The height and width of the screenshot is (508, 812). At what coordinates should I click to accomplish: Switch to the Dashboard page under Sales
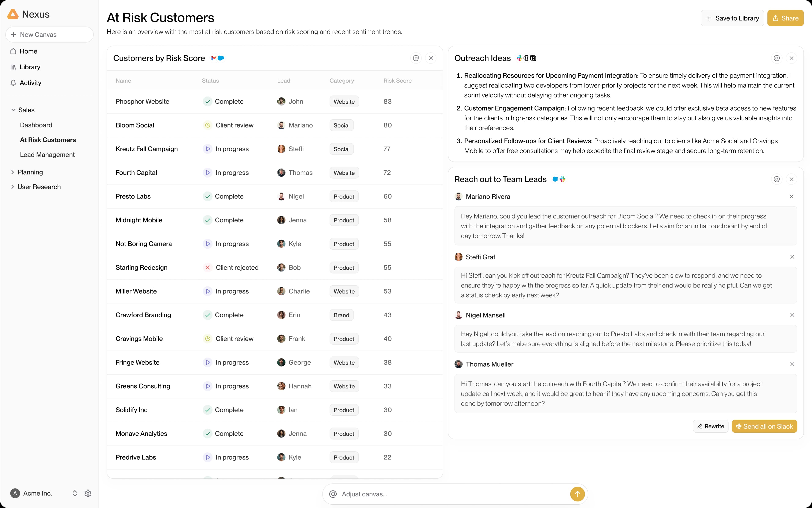(x=36, y=125)
